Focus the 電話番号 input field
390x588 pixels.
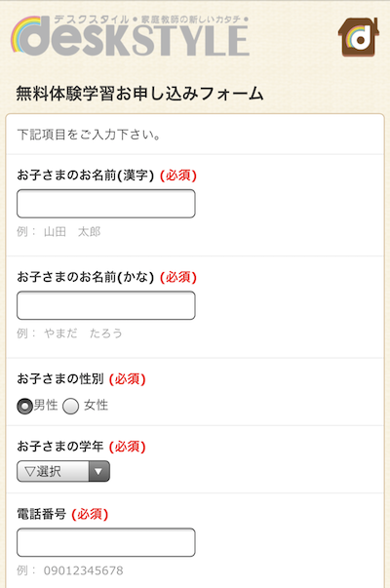click(x=106, y=542)
